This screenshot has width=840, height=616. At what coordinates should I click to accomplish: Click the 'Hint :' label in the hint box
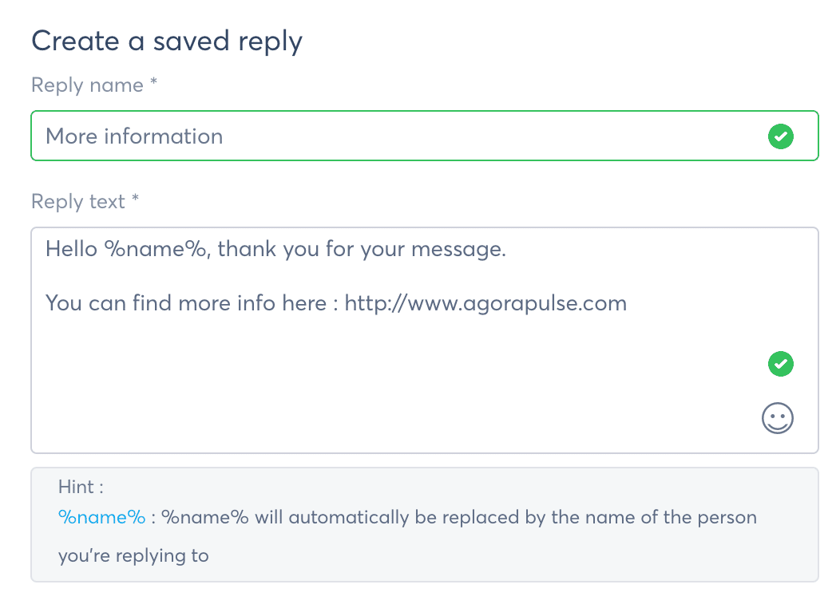click(x=81, y=487)
